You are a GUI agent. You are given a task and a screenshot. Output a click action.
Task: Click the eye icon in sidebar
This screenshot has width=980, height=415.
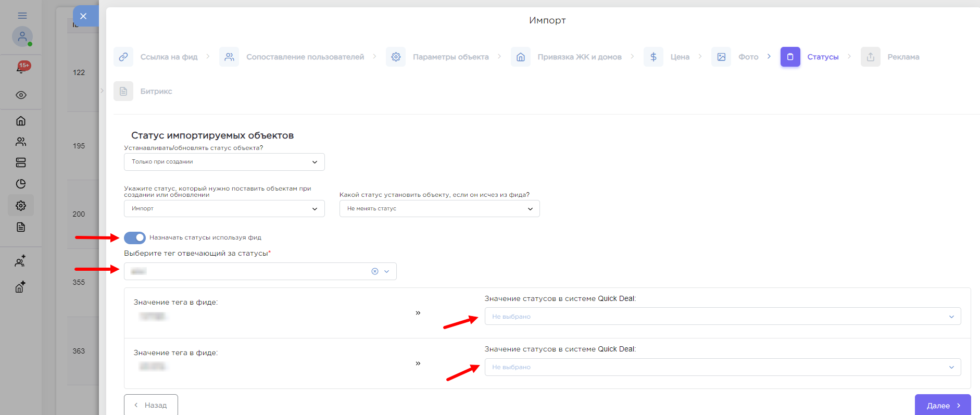pyautogui.click(x=21, y=95)
